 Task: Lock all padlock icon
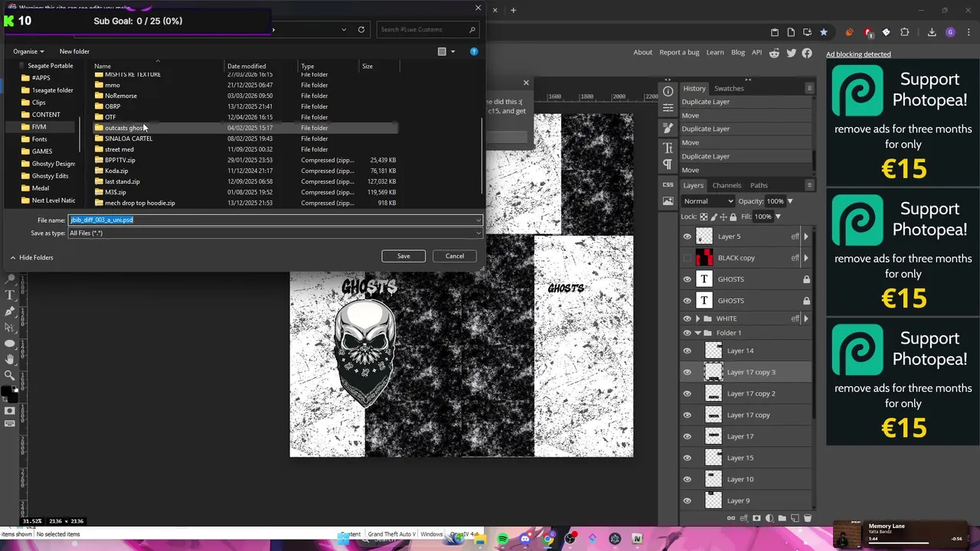[x=733, y=217]
